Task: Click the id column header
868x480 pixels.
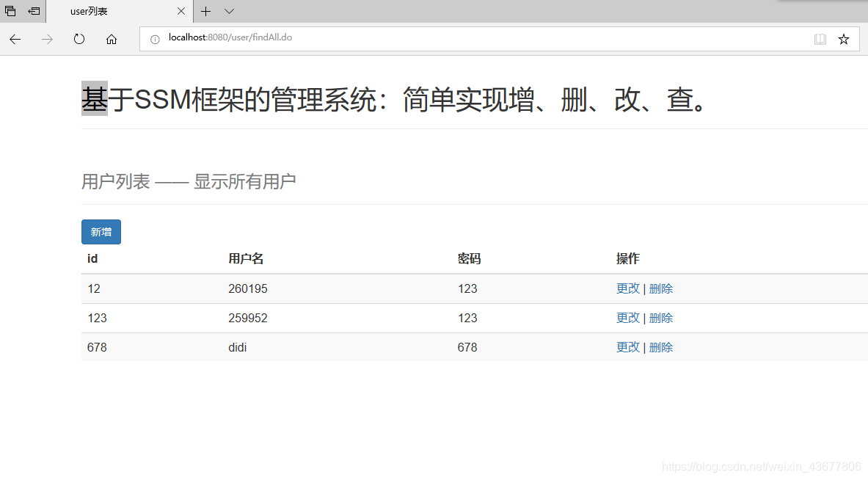Action: pyautogui.click(x=92, y=258)
